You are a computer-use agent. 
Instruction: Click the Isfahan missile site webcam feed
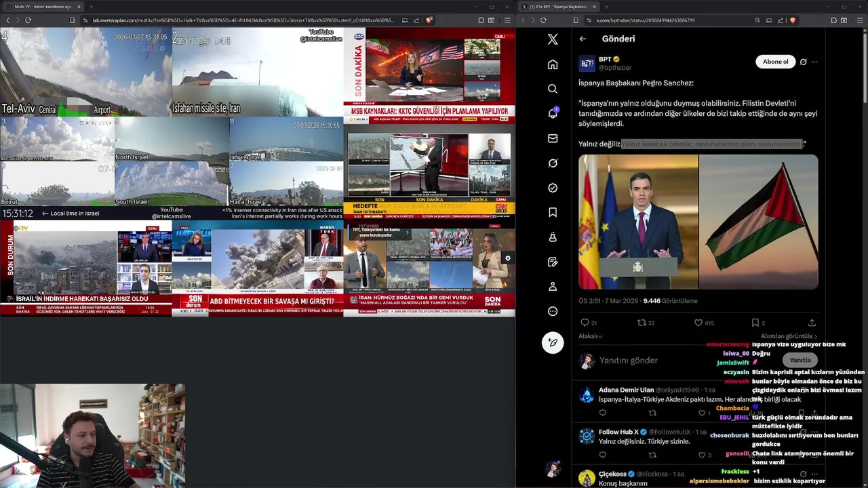tap(258, 73)
